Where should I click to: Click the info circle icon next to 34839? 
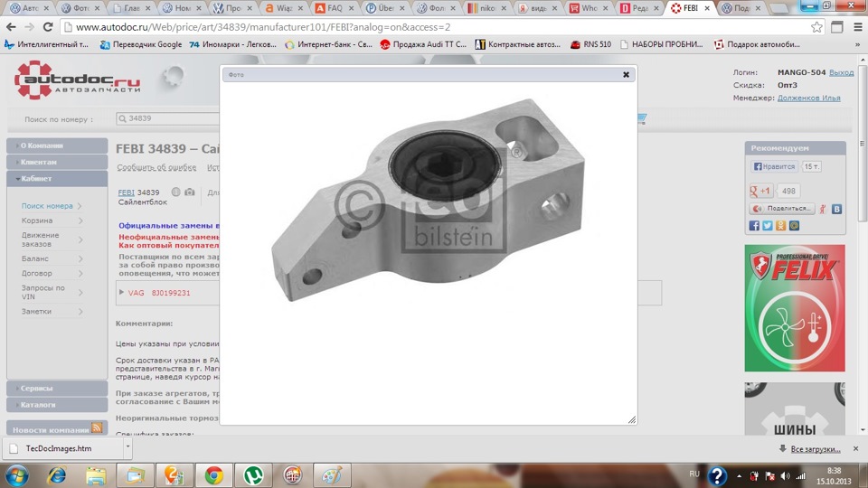175,192
